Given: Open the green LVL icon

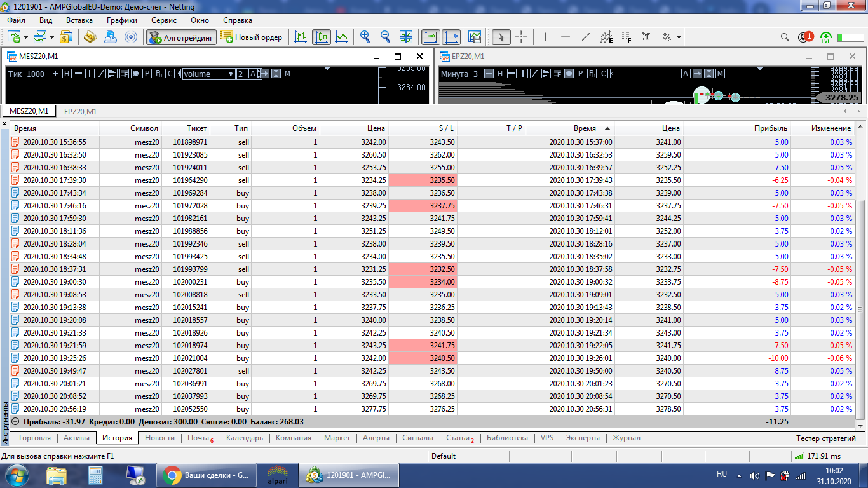Looking at the screenshot, I should coord(826,37).
